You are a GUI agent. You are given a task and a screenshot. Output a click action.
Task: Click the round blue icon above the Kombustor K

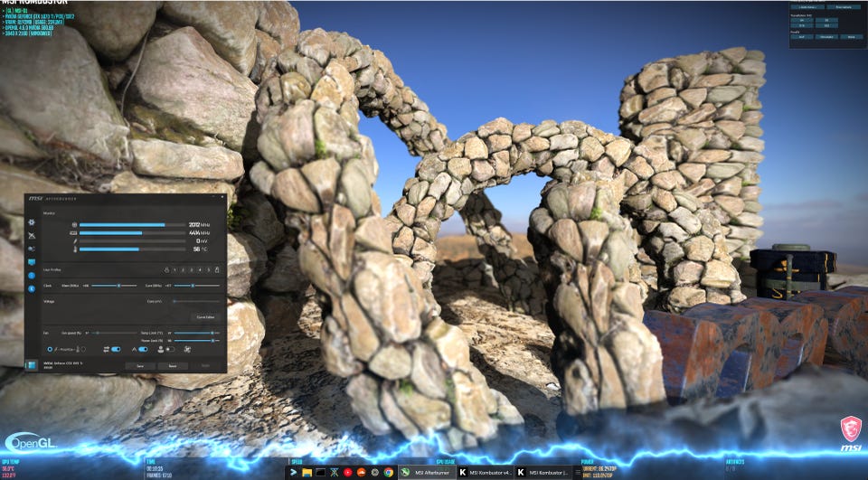pyautogui.click(x=32, y=275)
